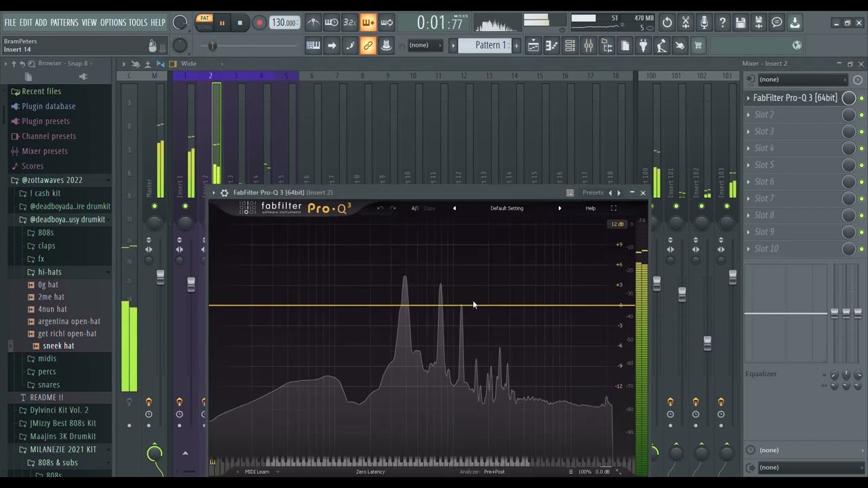Open the Channel rack icon

pyautogui.click(x=570, y=45)
